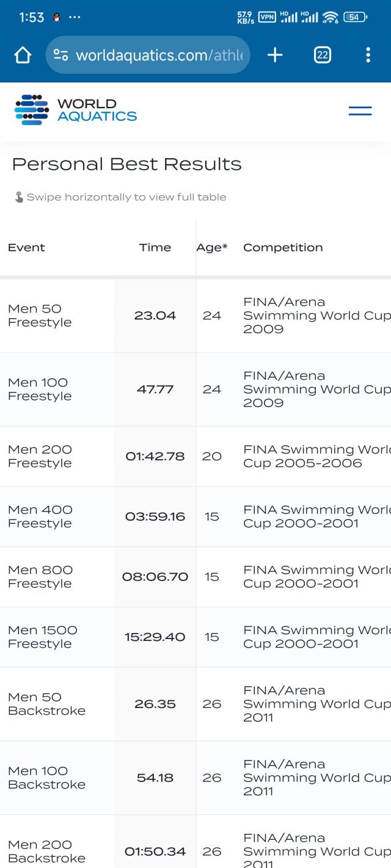Screen dimensions: 391x868
Task: Select the Competition column header
Action: pyautogui.click(x=283, y=248)
